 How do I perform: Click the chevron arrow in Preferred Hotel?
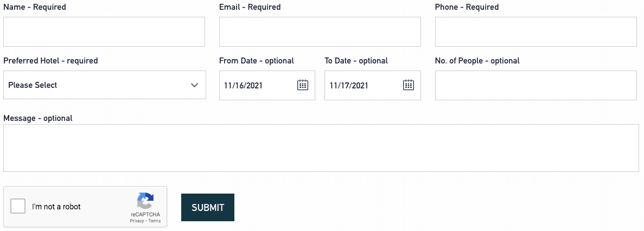[x=195, y=85]
